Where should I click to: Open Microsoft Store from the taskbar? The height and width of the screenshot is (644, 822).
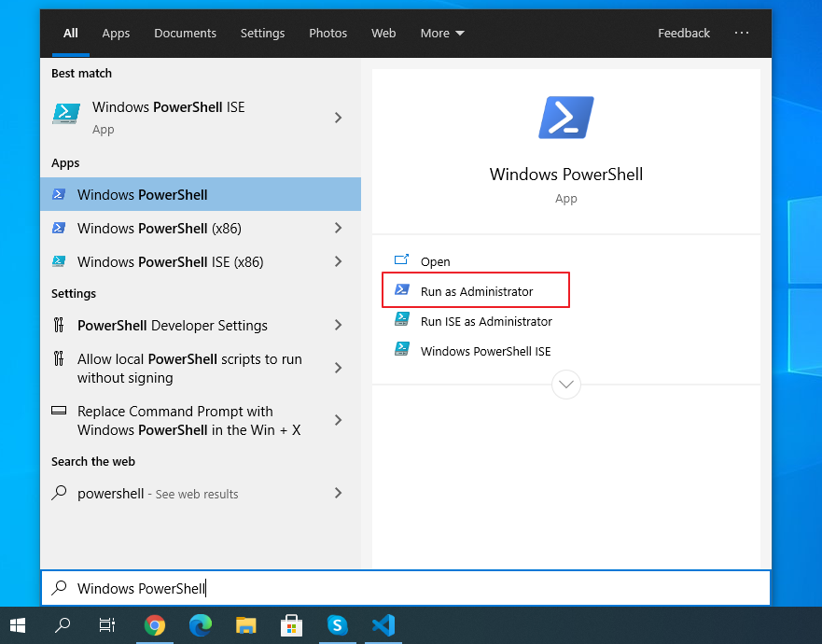(x=291, y=625)
